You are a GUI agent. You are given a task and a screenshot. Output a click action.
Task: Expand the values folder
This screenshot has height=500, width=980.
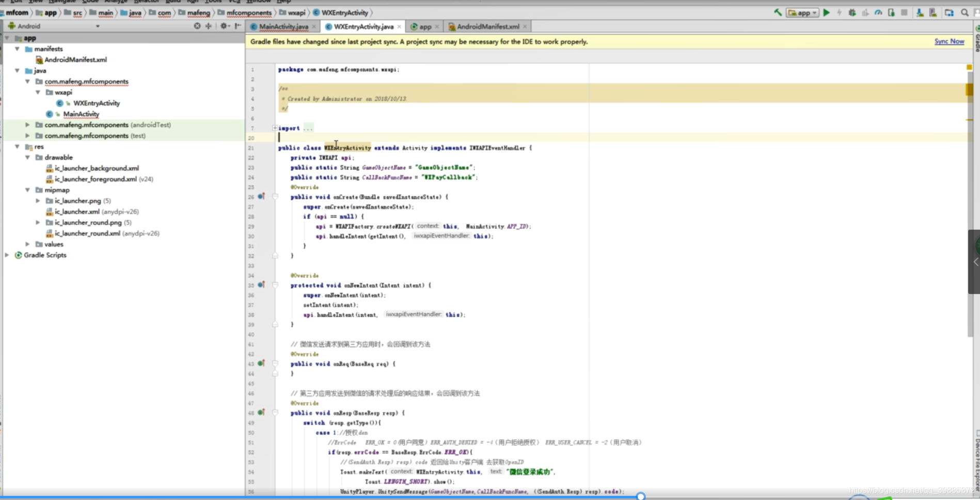(x=28, y=244)
